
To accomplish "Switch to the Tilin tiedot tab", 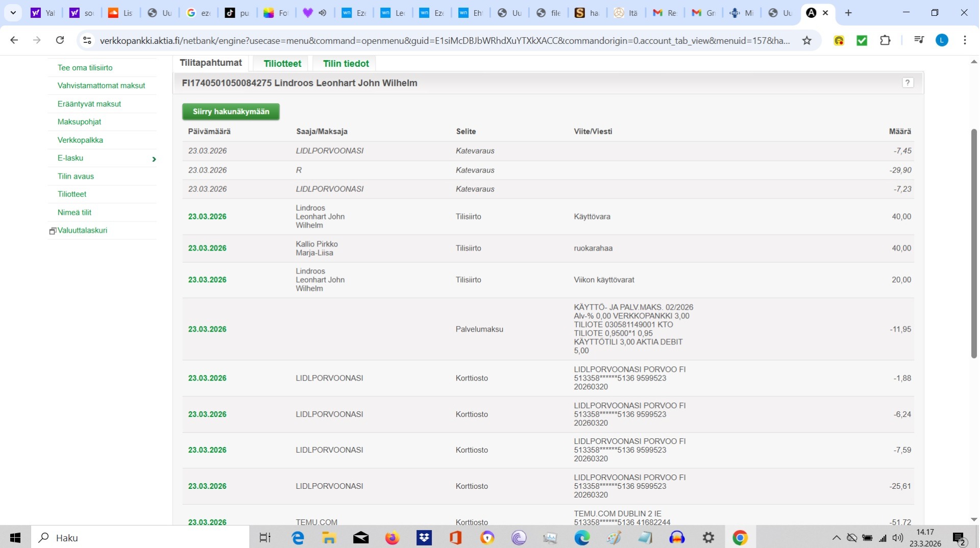I will click(346, 63).
